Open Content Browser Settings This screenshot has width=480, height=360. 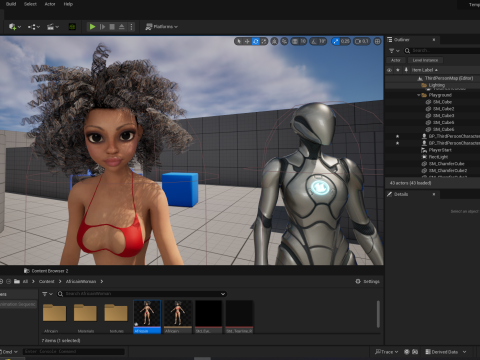[x=367, y=282]
